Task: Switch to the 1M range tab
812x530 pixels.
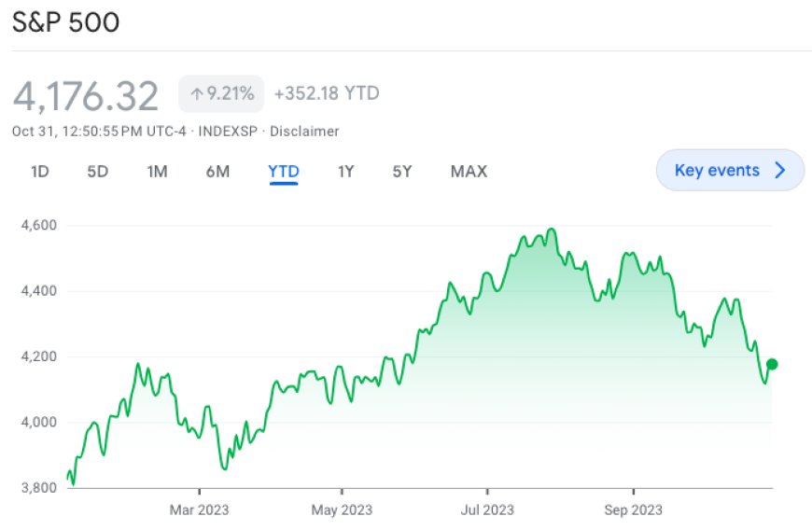Action: click(x=157, y=172)
